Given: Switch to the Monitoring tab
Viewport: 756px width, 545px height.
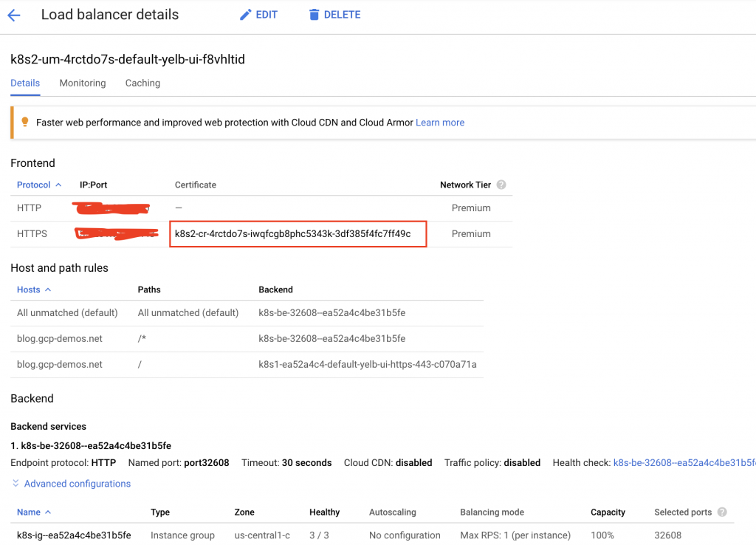Looking at the screenshot, I should (x=83, y=83).
